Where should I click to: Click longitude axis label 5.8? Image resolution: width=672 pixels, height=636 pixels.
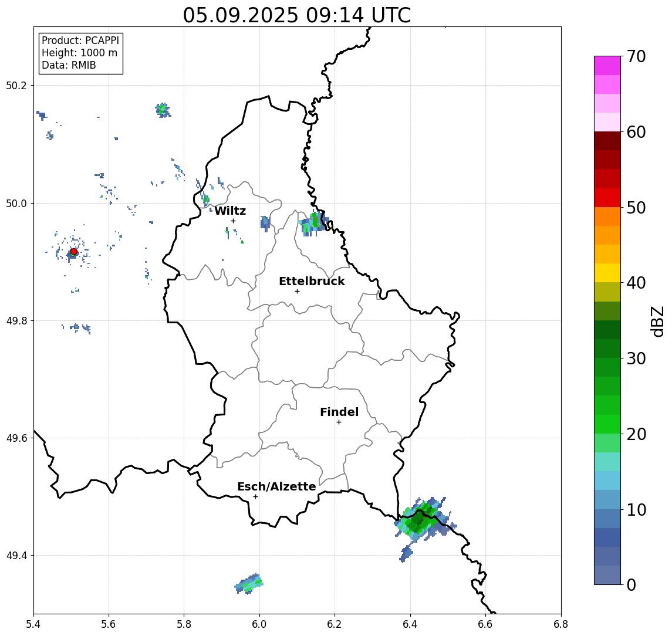coord(184,624)
